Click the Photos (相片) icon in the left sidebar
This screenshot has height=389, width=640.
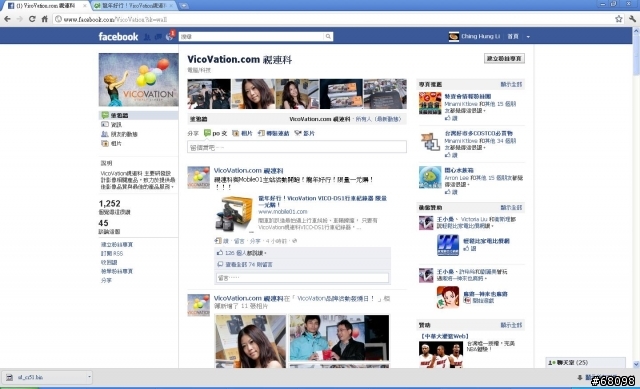(x=105, y=143)
